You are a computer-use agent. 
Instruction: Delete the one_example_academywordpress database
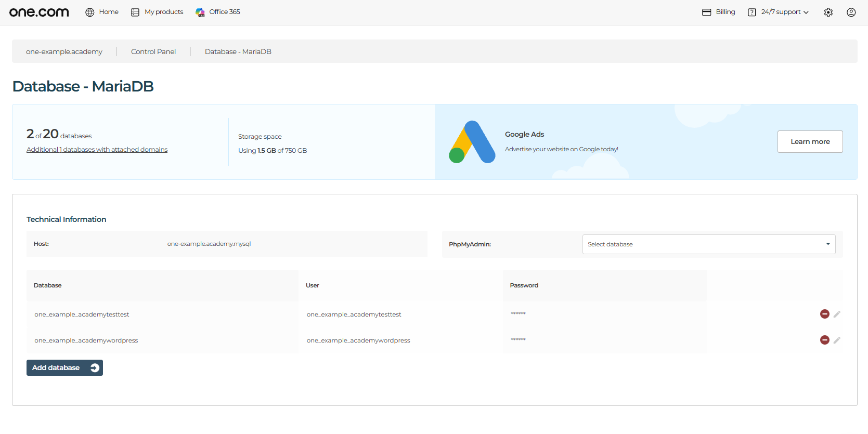pyautogui.click(x=825, y=340)
